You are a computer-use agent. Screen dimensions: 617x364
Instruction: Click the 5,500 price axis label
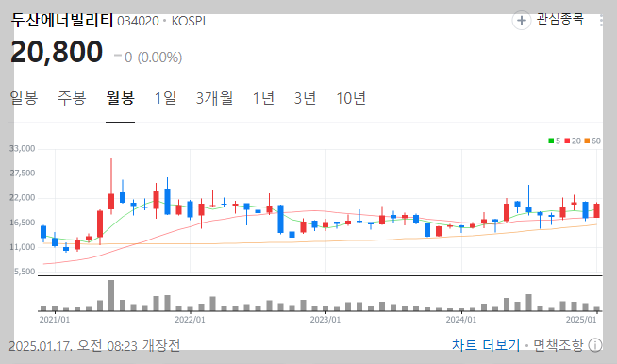[x=25, y=272]
